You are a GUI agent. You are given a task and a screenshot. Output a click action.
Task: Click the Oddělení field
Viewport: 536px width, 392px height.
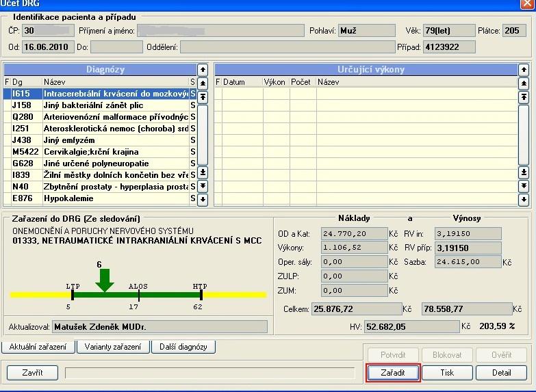point(288,47)
